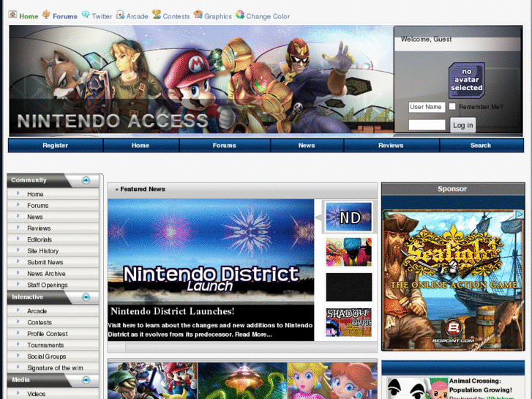Collapse the Media sidebar section
Viewport: 532px width, 399px height.
[x=86, y=380]
